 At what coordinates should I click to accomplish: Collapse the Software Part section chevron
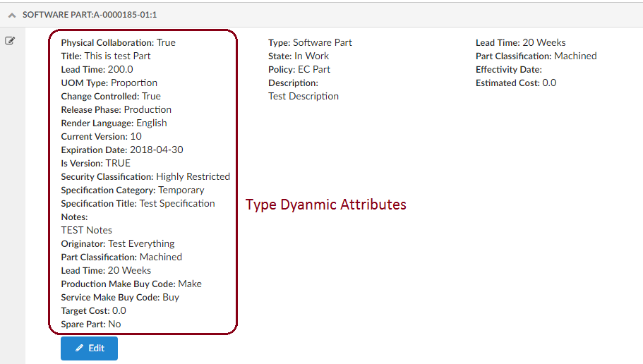pos(12,14)
